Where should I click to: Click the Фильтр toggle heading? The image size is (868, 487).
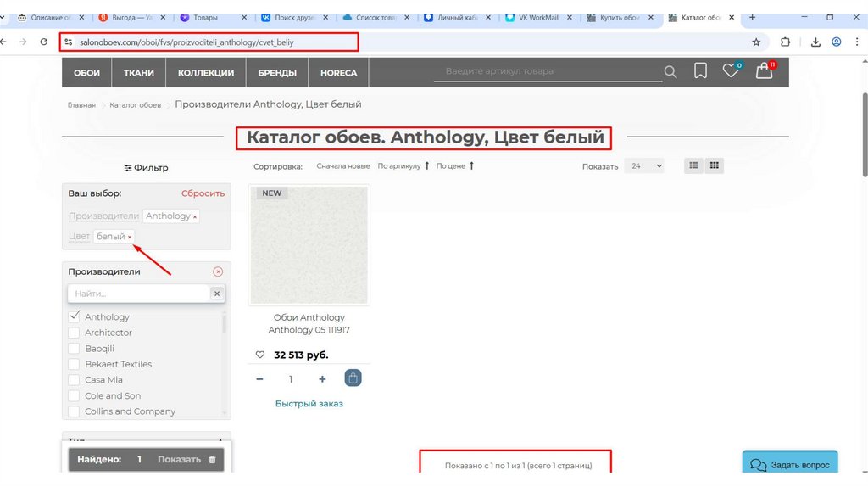[146, 167]
